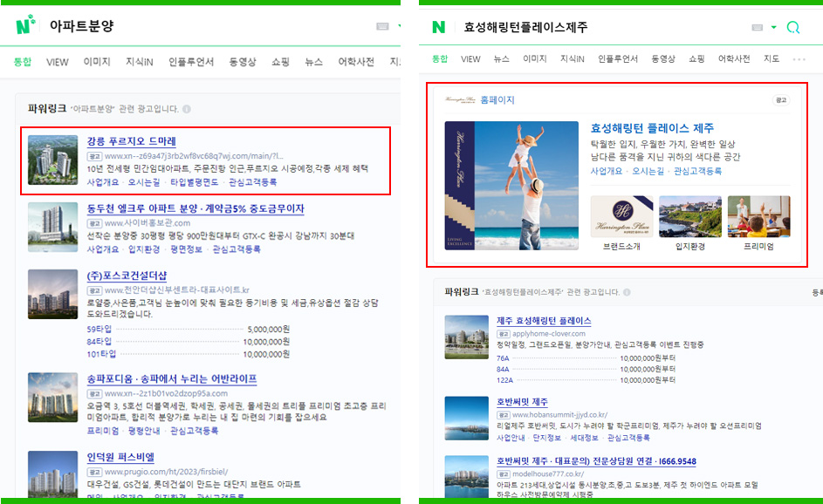Image resolution: width=823 pixels, height=504 pixels.
Task: Click 관심고객등록 link in Harrington brand ad
Action: tap(697, 171)
